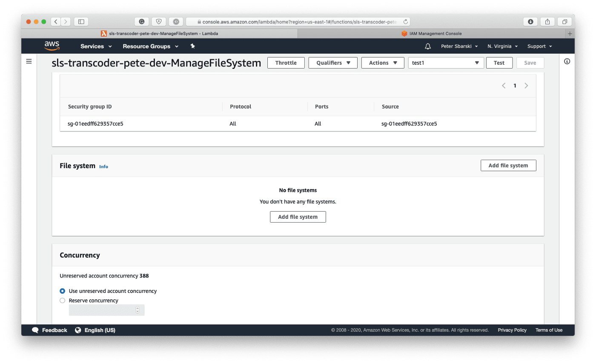Open the Peter Sbarski account menu
This screenshot has height=364, width=596.
(x=459, y=46)
